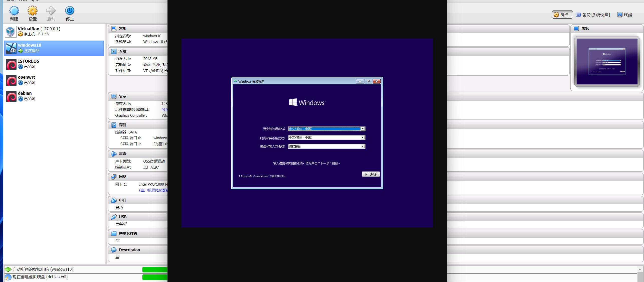Click 下一步 button in Windows setup
644x282 pixels.
[371, 174]
